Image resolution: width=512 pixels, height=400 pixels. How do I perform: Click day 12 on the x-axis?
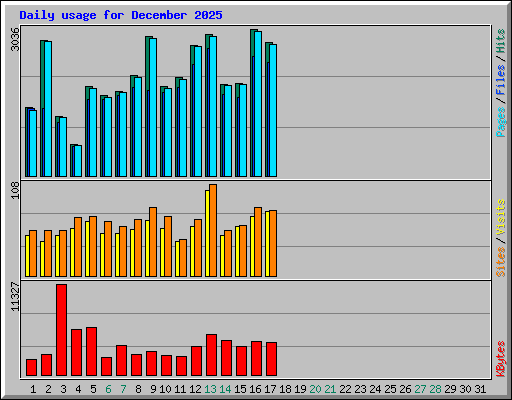click(x=195, y=389)
